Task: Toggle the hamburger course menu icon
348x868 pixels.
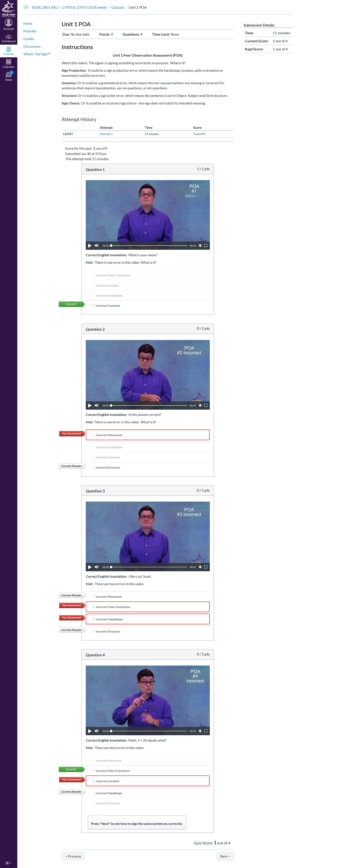Action: tap(26, 7)
